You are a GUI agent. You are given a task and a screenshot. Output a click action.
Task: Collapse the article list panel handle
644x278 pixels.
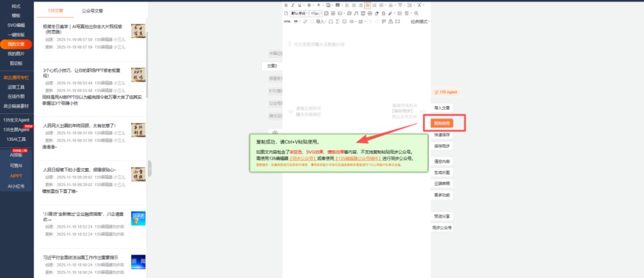(x=150, y=168)
